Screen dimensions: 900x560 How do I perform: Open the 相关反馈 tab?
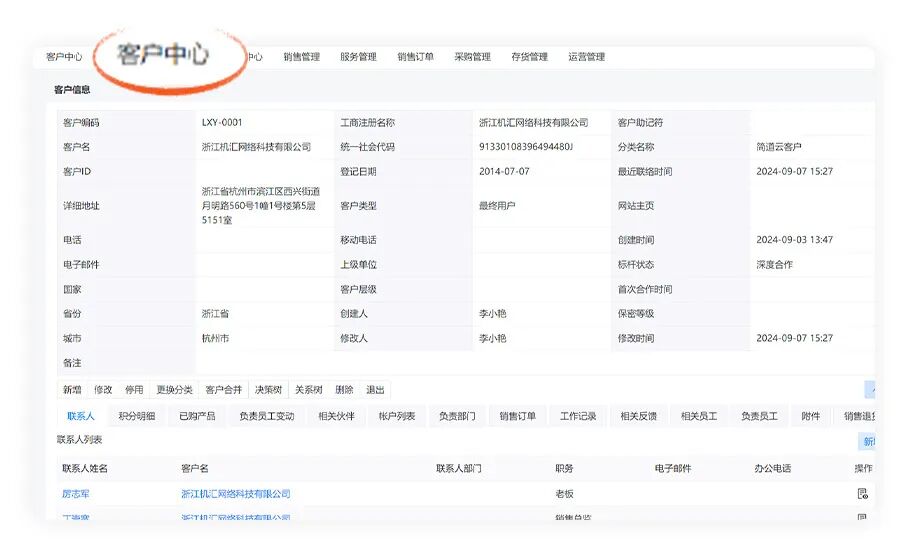(639, 416)
